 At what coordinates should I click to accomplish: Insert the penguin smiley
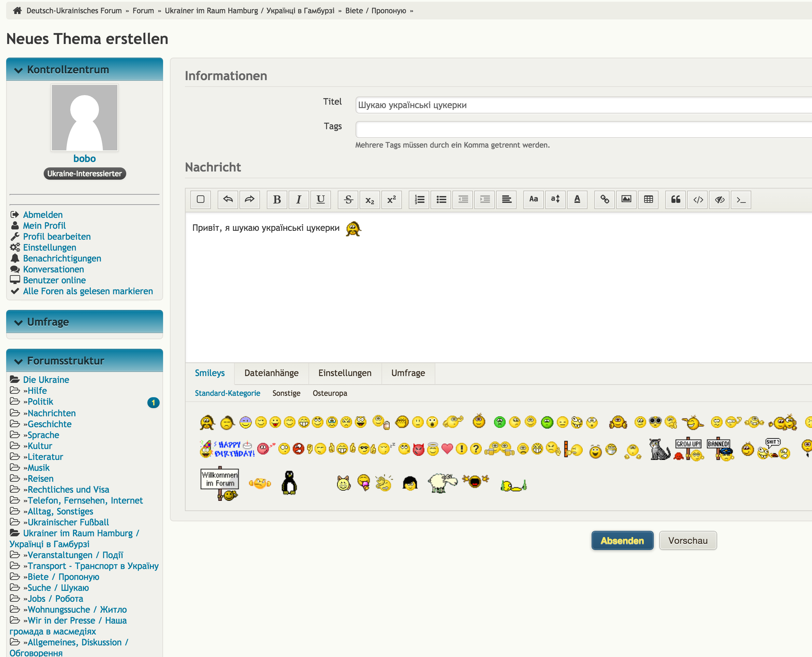289,482
